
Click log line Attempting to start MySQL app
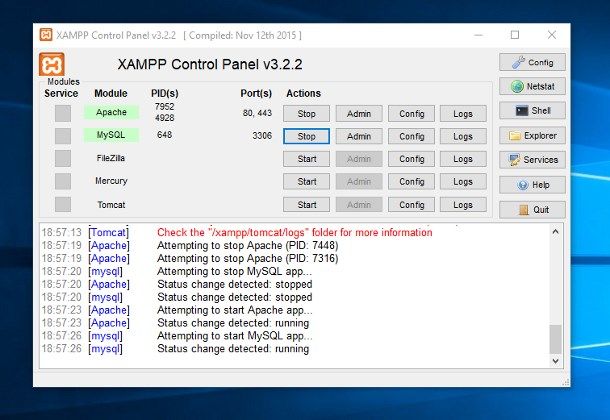tap(235, 336)
